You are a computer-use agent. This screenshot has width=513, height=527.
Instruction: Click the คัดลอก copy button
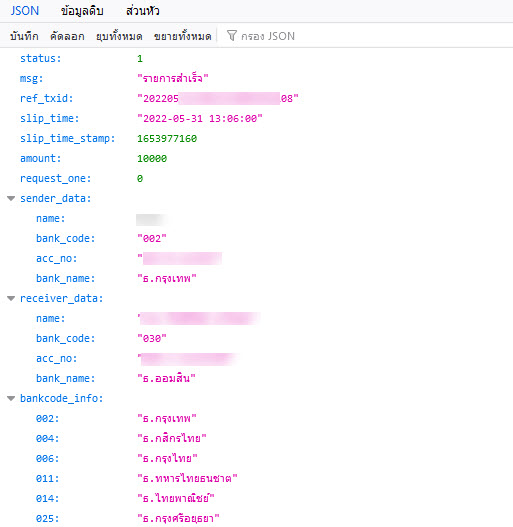pyautogui.click(x=67, y=36)
